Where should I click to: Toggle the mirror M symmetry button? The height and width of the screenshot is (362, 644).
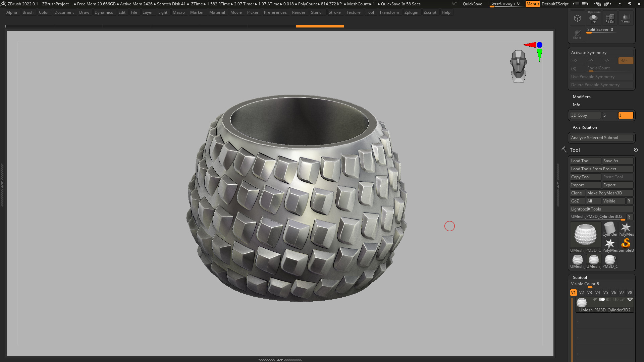pos(626,61)
